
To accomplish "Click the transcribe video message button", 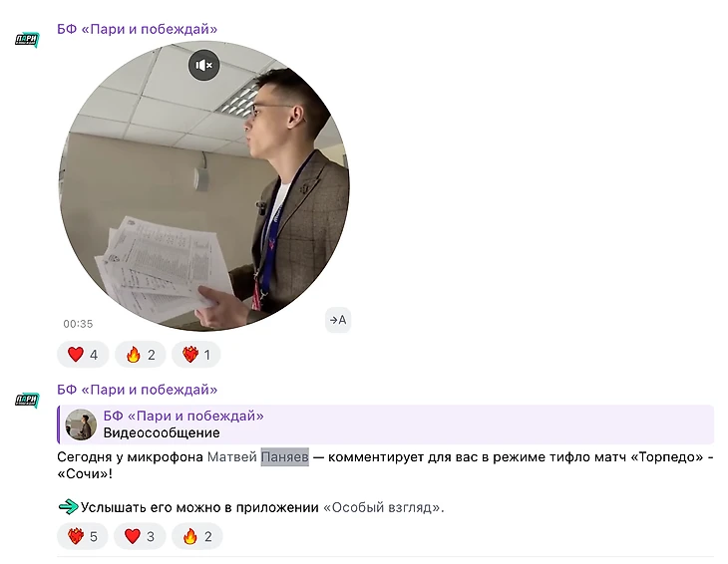I will 337,320.
